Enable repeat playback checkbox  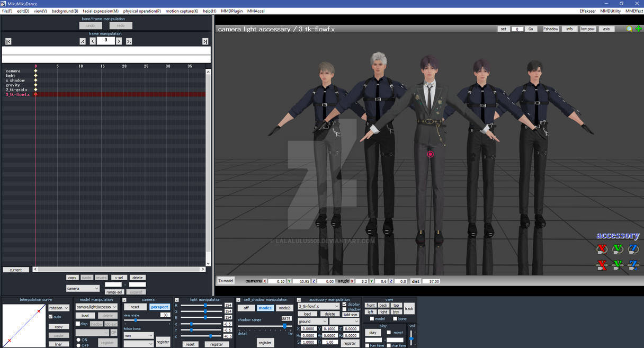[x=389, y=333]
